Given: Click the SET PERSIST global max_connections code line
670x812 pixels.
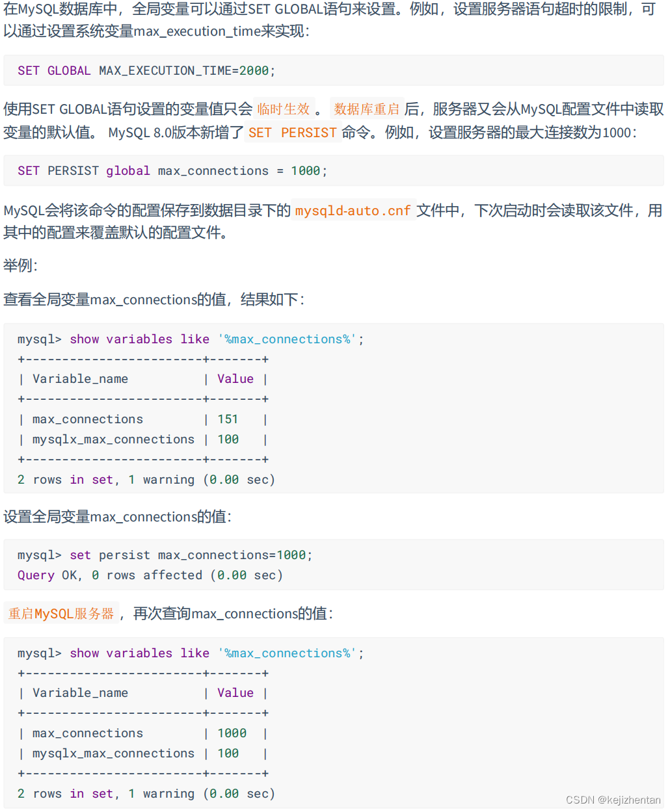Looking at the screenshot, I should tap(172, 171).
